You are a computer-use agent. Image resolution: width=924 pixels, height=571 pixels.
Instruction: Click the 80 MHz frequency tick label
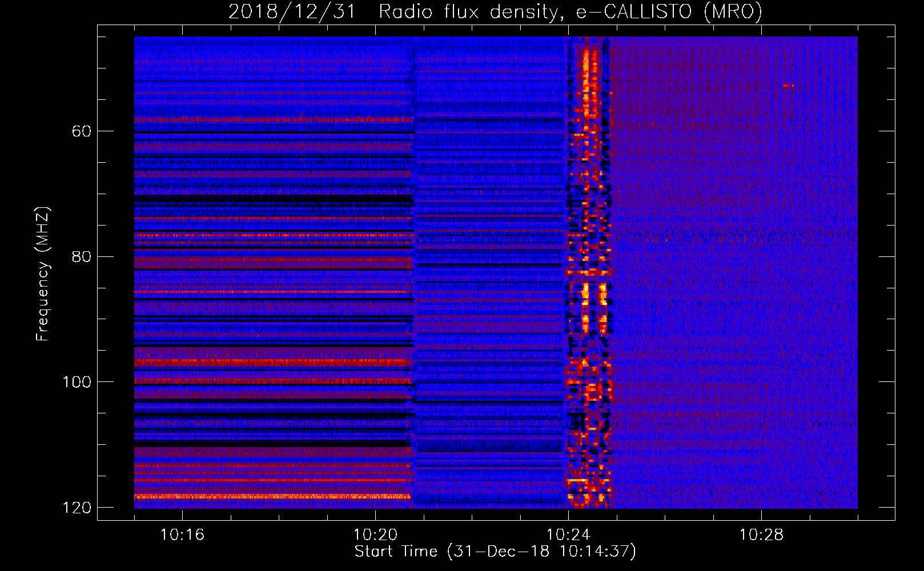(81, 256)
